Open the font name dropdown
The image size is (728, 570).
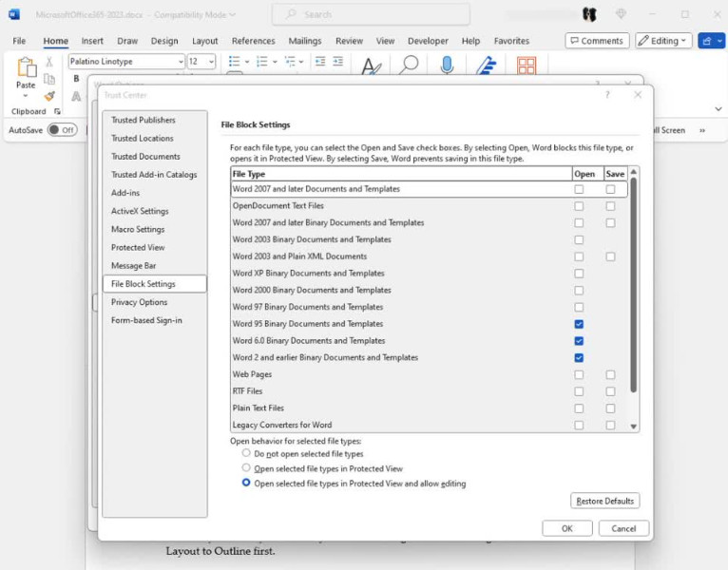pyautogui.click(x=181, y=61)
